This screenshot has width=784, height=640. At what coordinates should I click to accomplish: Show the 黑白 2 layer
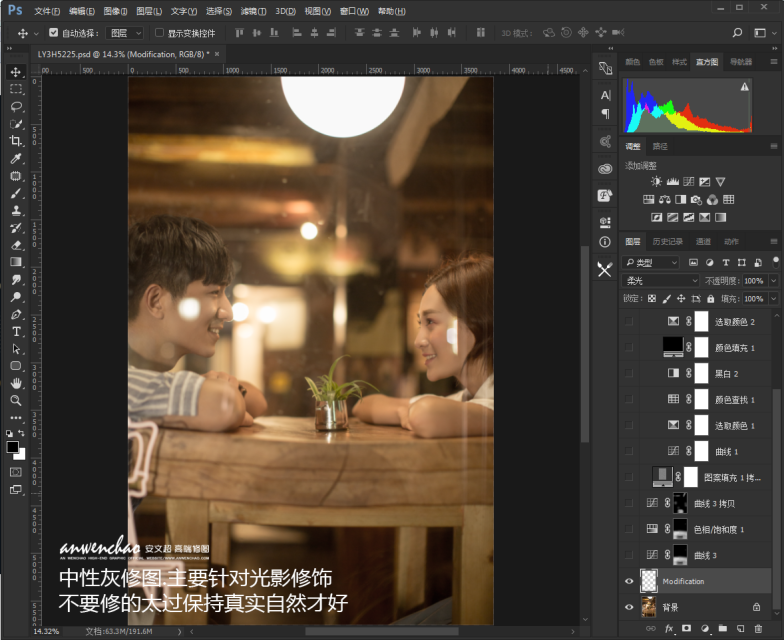coord(629,373)
